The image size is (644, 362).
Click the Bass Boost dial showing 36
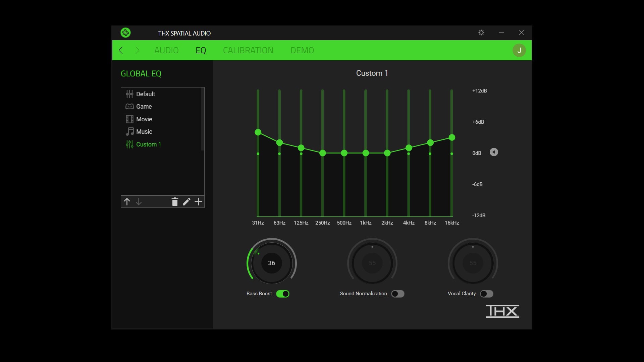(272, 263)
